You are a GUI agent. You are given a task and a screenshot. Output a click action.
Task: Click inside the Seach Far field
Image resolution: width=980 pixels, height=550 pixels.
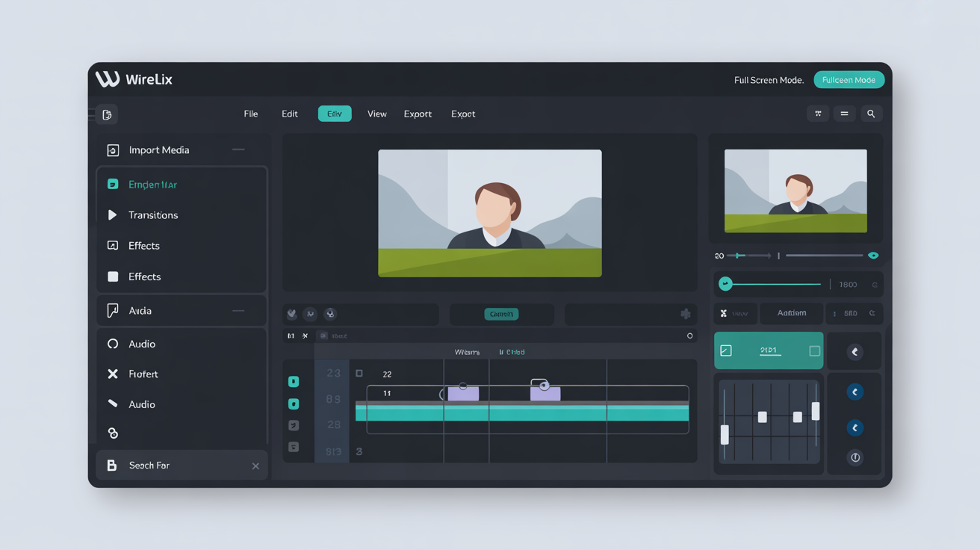click(x=182, y=465)
